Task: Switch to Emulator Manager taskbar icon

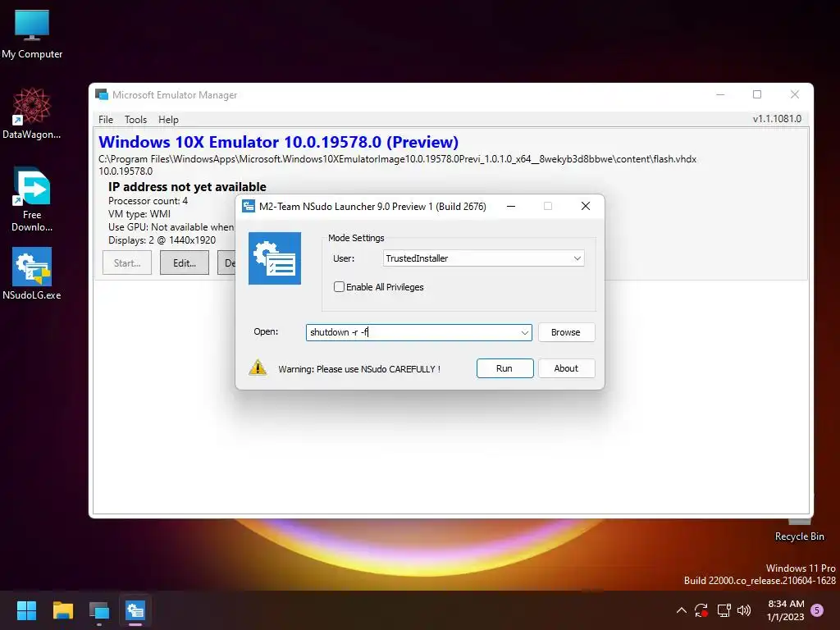Action: pos(99,610)
